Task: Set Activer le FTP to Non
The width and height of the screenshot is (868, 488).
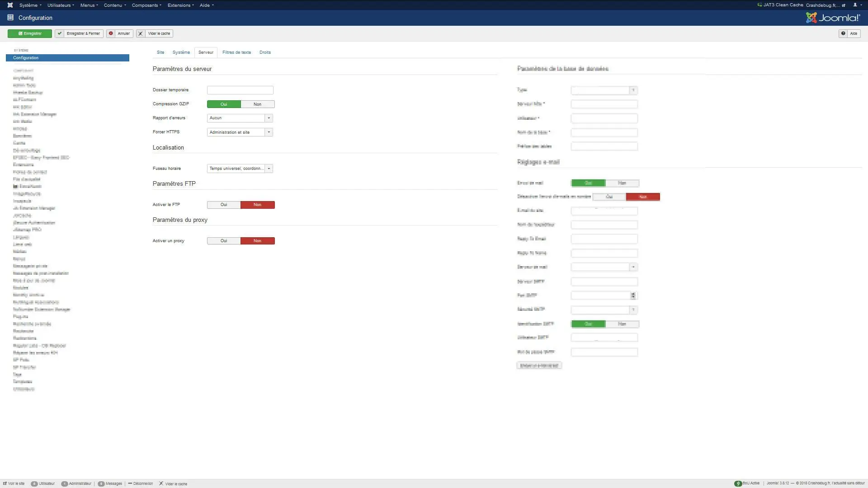Action: pos(258,205)
